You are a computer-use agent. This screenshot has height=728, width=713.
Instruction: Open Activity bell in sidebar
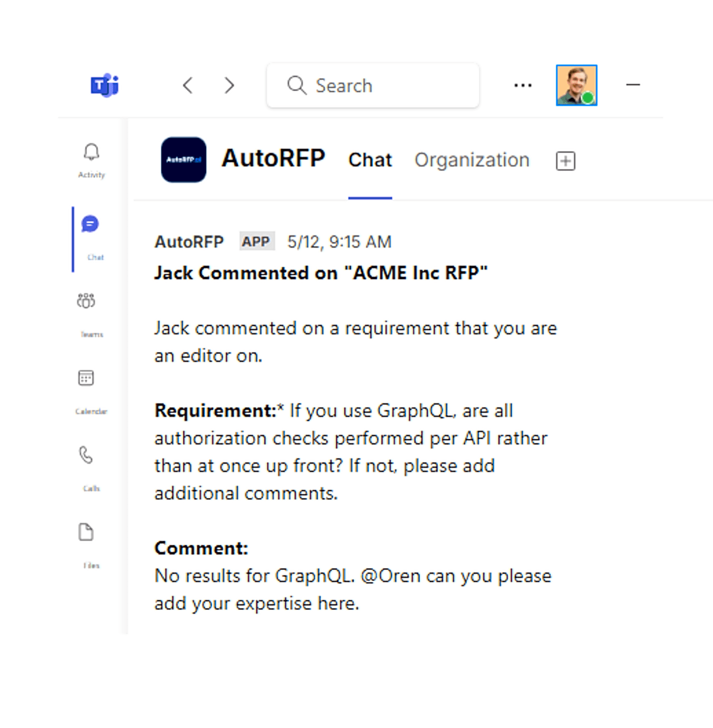(x=92, y=160)
